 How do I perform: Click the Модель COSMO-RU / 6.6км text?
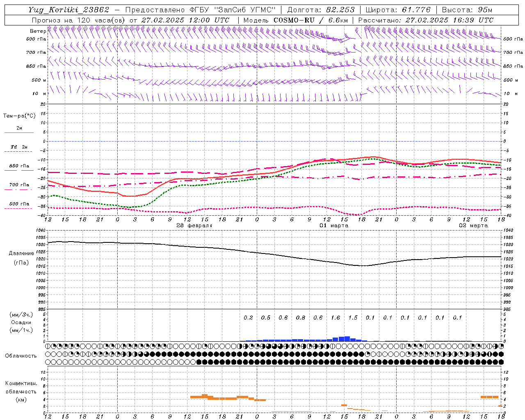pyautogui.click(x=296, y=20)
